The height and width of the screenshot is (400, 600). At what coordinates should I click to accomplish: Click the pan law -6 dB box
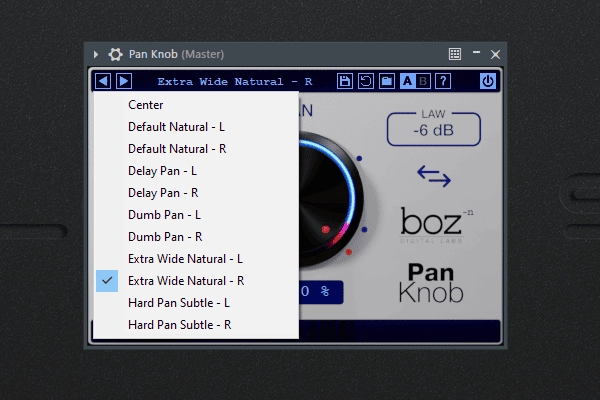[x=434, y=129]
